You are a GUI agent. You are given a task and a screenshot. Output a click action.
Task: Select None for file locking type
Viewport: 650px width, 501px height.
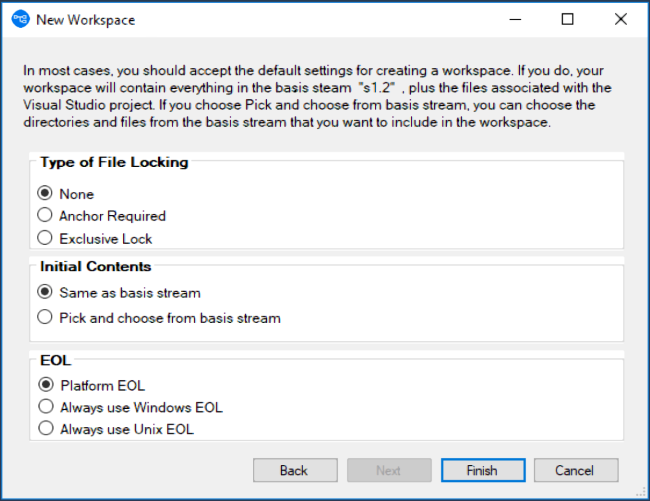click(x=44, y=193)
